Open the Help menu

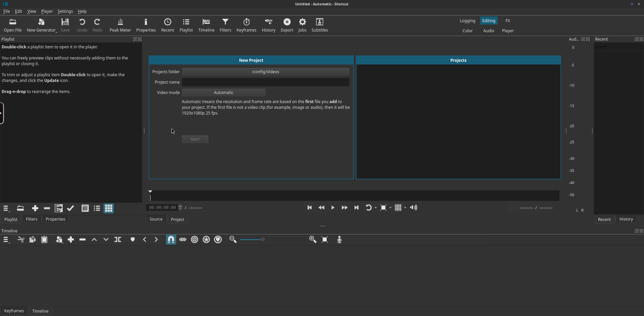[x=82, y=11]
